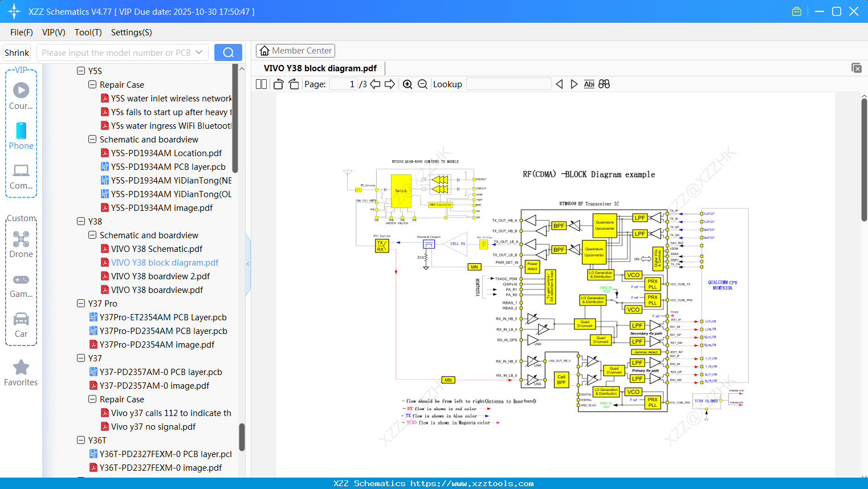
Task: Click the Page number field
Action: tap(344, 84)
